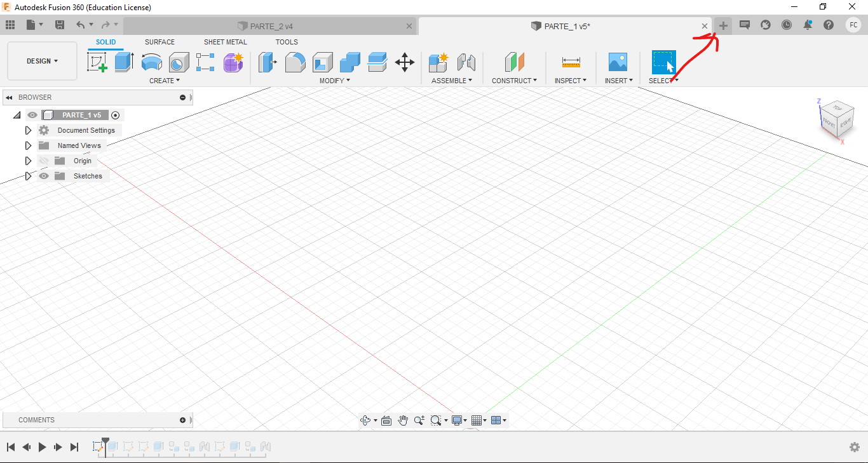This screenshot has height=463, width=868.
Task: Open the clock icon in the top bar
Action: [x=787, y=25]
